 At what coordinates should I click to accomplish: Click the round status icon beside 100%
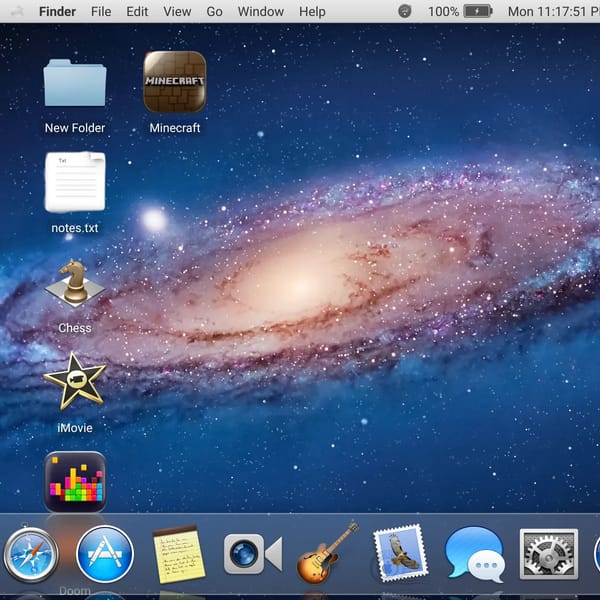click(404, 11)
